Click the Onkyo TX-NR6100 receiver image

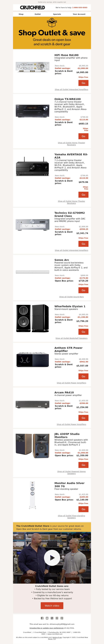click(x=32, y=111)
